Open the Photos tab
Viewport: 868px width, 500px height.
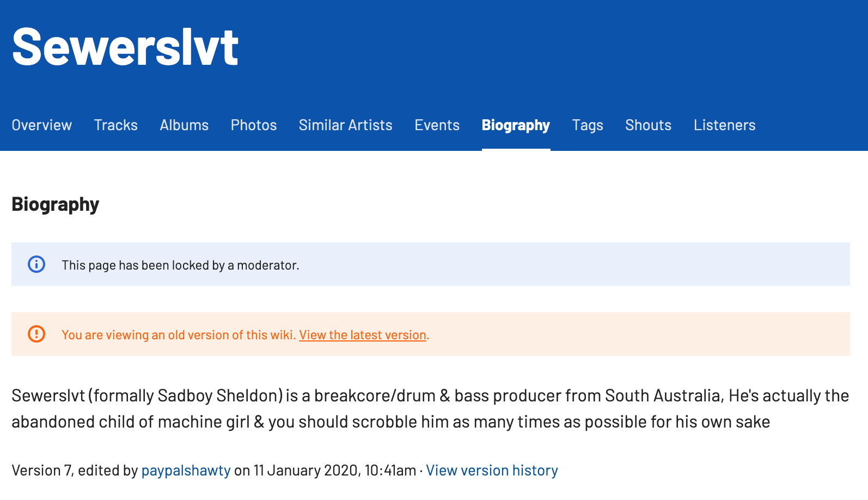pos(254,125)
